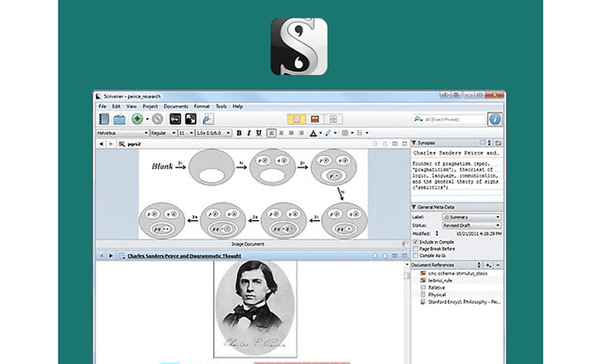Click the synopsis title text field
The image size is (602, 364).
click(x=457, y=153)
